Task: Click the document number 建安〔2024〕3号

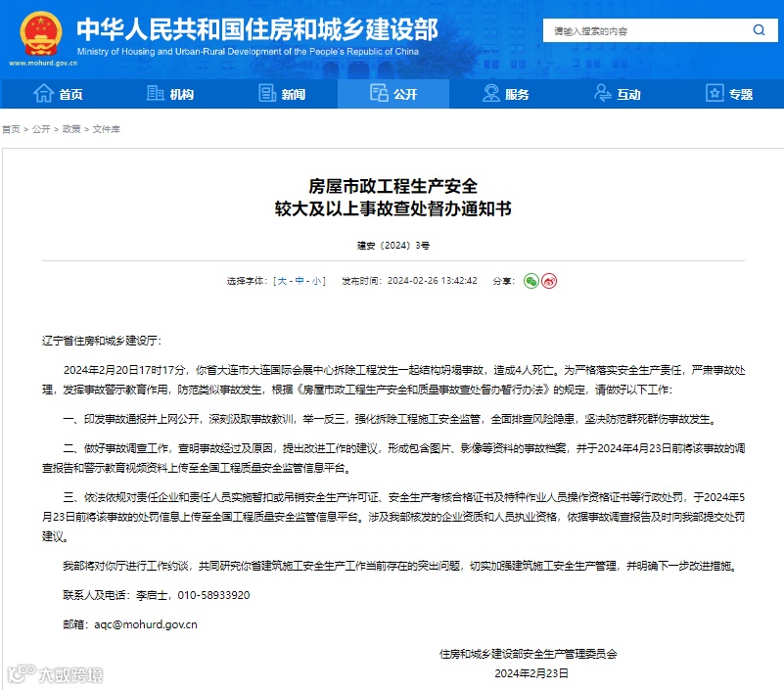Action: 393,246
